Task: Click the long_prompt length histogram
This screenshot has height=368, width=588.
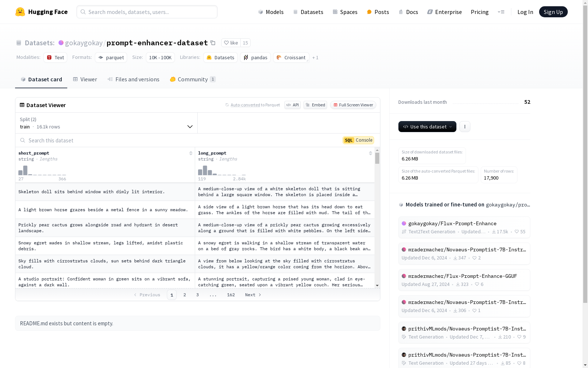Action: pos(222,170)
